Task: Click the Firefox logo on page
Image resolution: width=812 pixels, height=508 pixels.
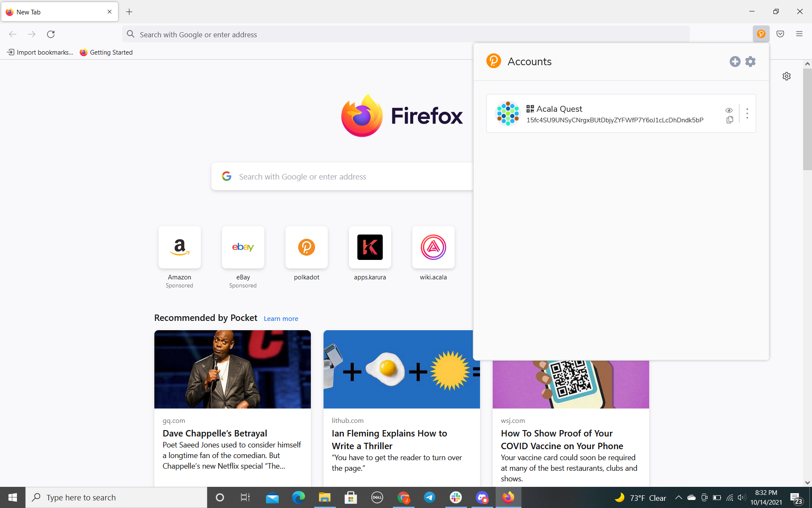Action: click(x=402, y=116)
